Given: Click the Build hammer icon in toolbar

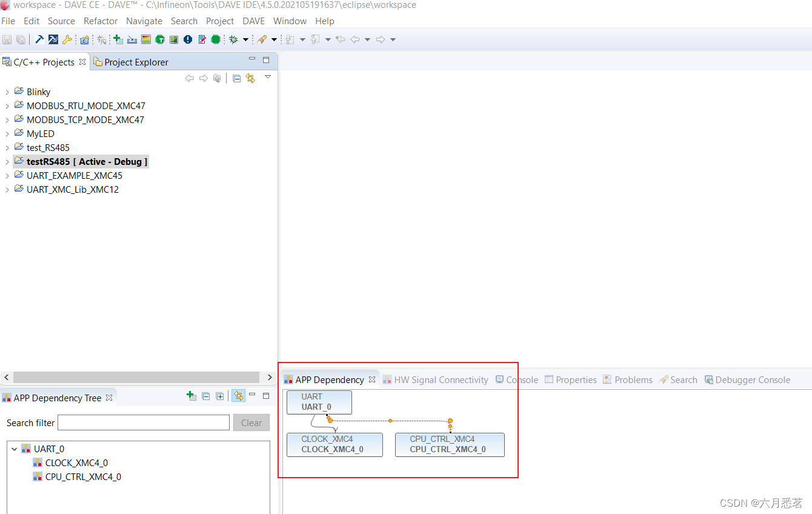Looking at the screenshot, I should [x=39, y=39].
